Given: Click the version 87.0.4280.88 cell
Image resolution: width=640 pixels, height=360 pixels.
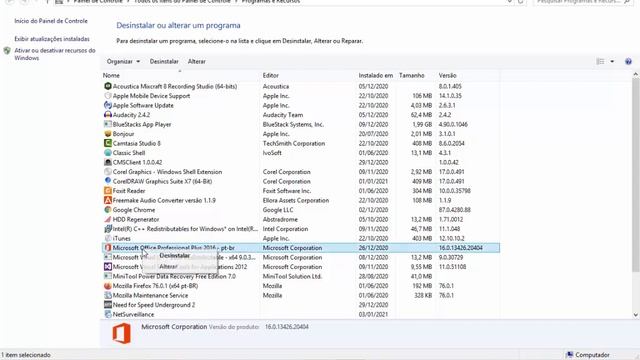Looking at the screenshot, I should click(455, 210).
